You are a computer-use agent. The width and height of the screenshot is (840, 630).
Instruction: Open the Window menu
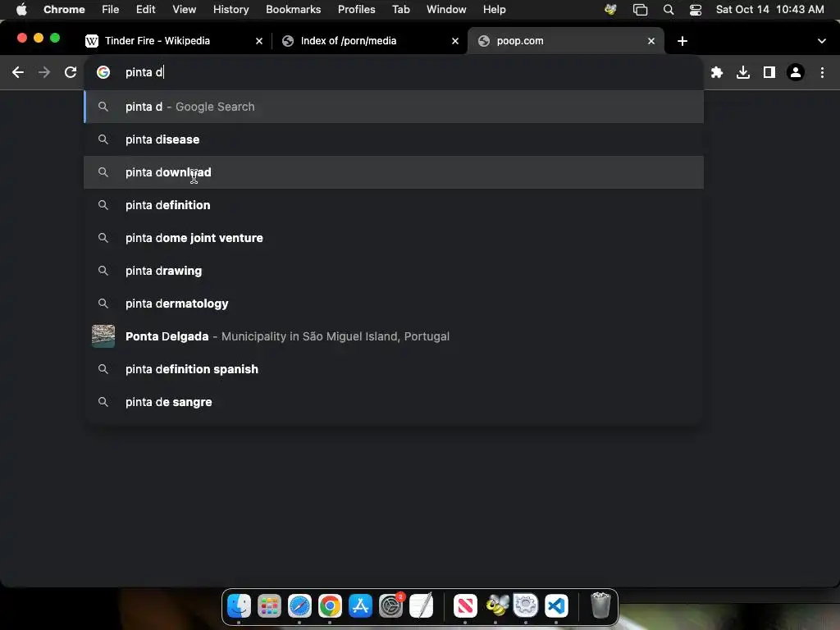tap(446, 10)
